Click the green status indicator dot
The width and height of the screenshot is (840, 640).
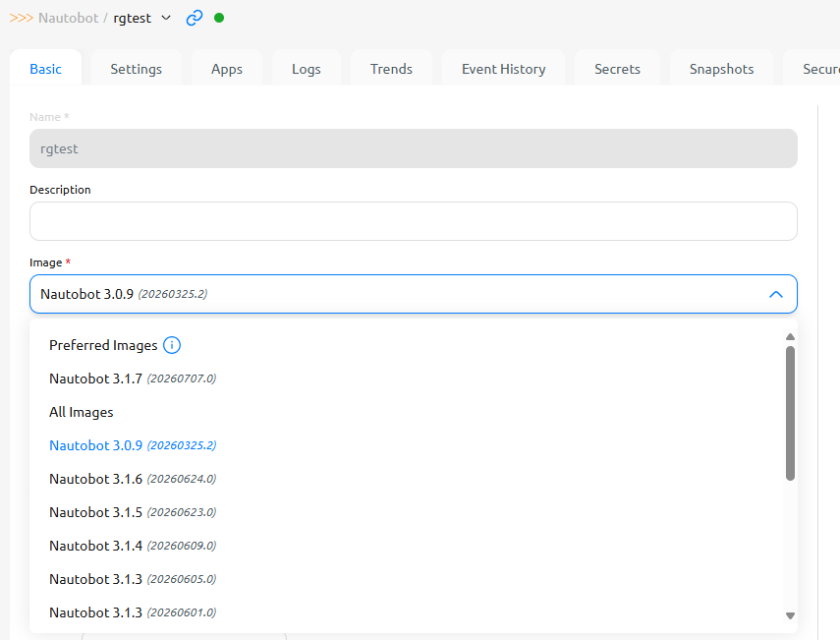[x=218, y=18]
